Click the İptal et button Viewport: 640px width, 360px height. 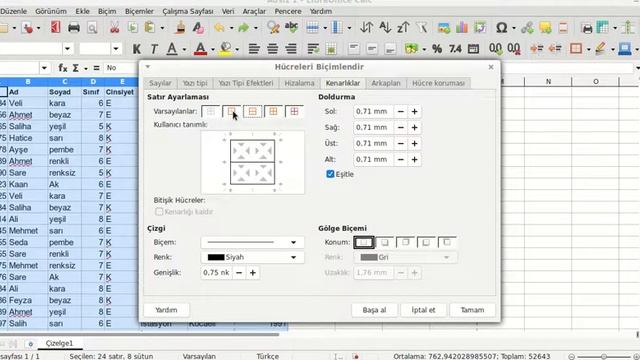[423, 310]
